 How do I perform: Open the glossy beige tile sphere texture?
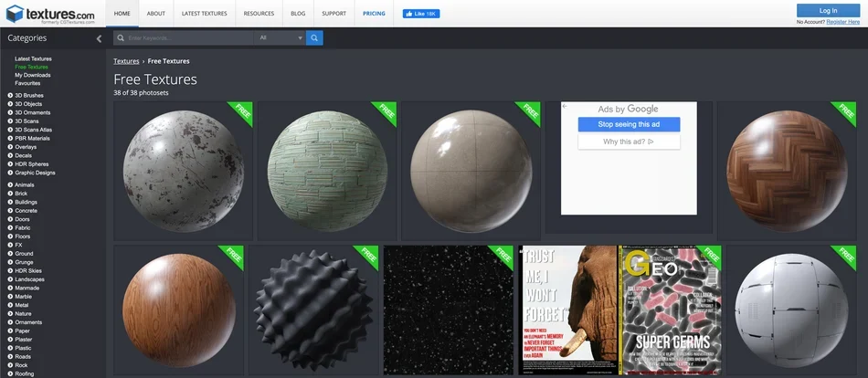coord(471,171)
